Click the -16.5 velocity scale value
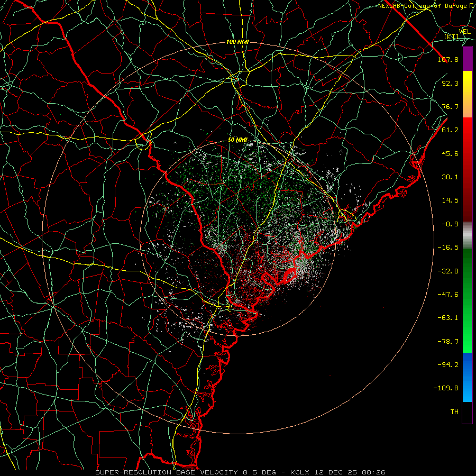Viewport: 476px width, 476px height. coord(448,248)
